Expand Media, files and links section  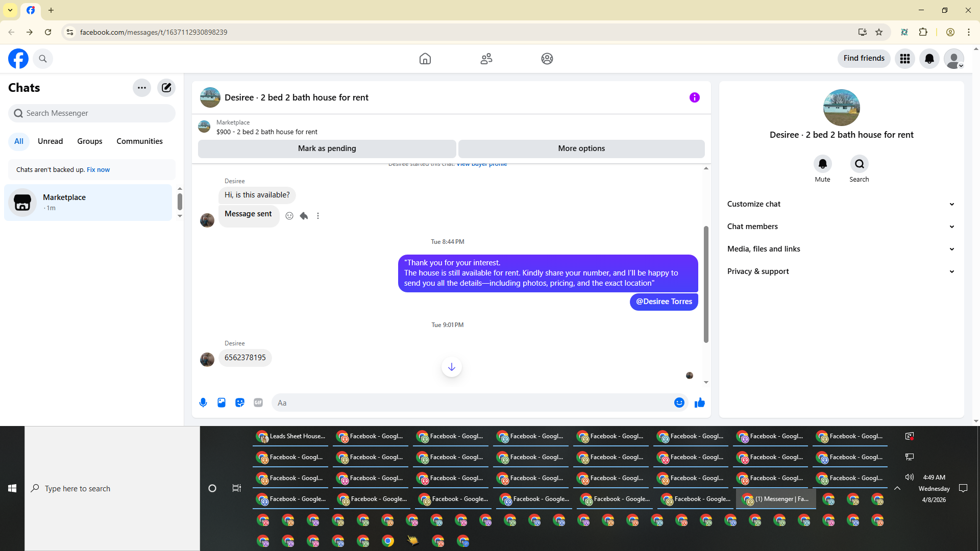pyautogui.click(x=841, y=249)
